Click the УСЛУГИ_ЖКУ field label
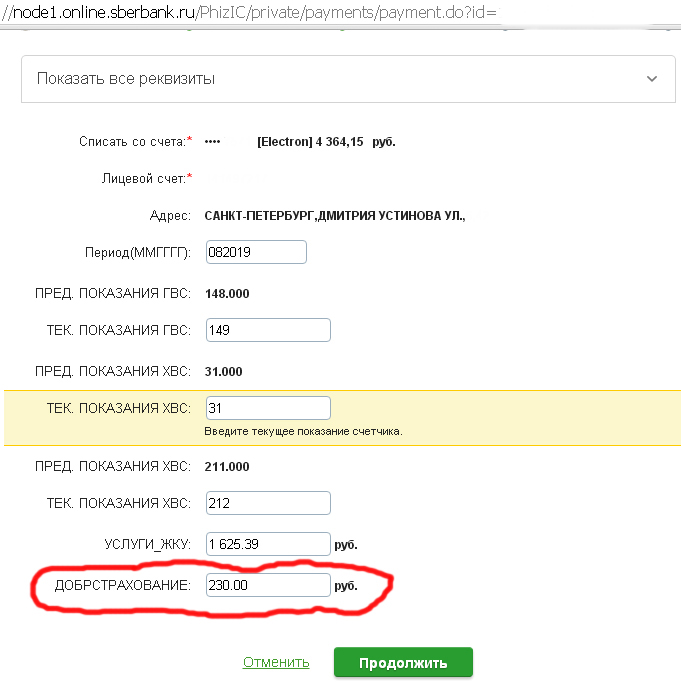The width and height of the screenshot is (681, 689). tap(147, 544)
